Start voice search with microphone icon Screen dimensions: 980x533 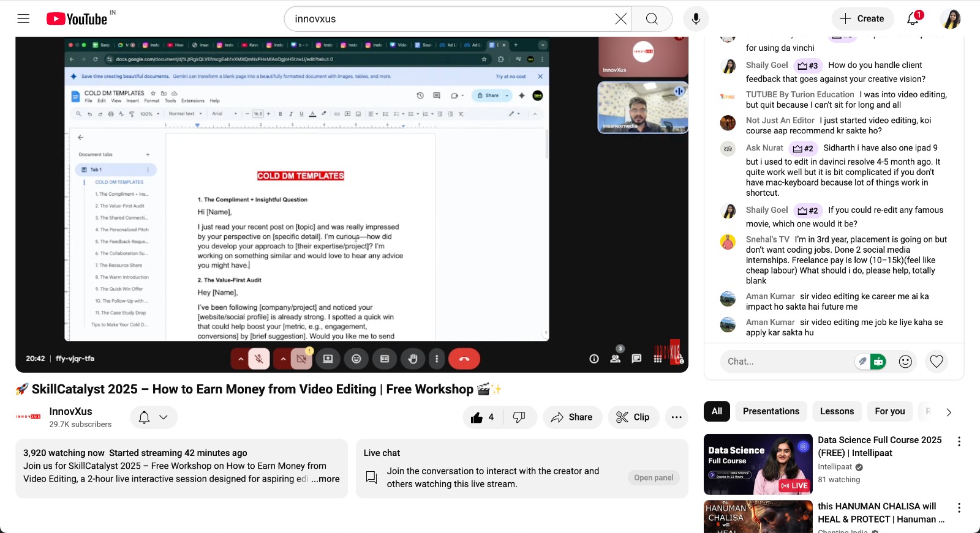pyautogui.click(x=696, y=19)
